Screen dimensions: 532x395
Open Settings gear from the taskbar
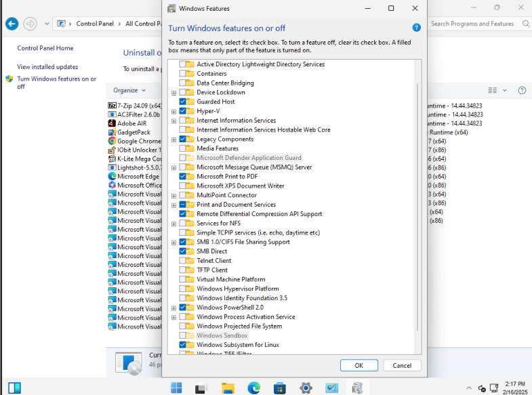coord(306,388)
